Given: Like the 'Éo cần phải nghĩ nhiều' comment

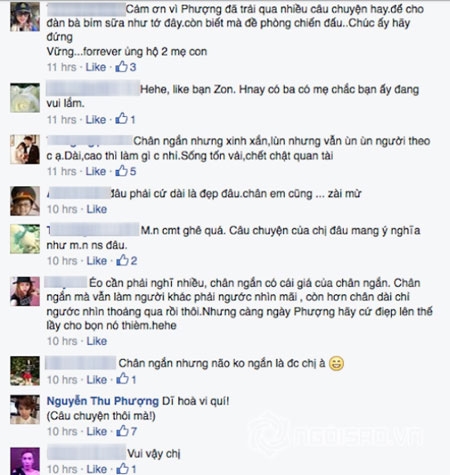Looking at the screenshot, I should 97,341.
